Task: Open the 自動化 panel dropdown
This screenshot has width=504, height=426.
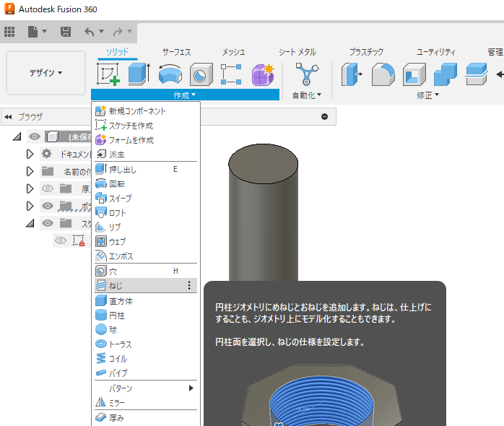Action: [x=307, y=95]
